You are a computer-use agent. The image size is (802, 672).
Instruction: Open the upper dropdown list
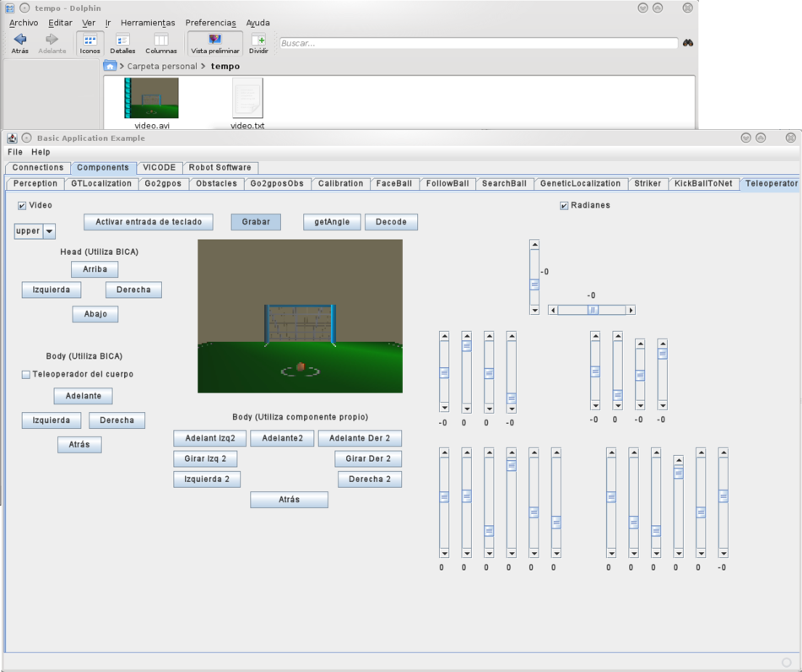(x=49, y=231)
